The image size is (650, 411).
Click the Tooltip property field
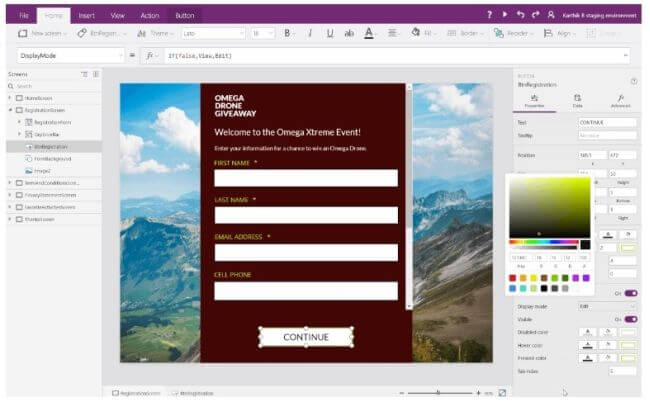point(607,136)
